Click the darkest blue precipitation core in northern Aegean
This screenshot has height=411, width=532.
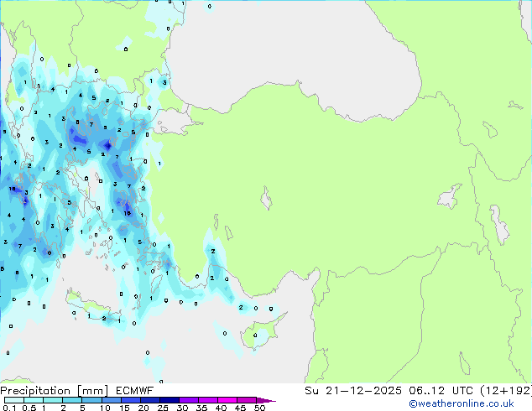107,147
